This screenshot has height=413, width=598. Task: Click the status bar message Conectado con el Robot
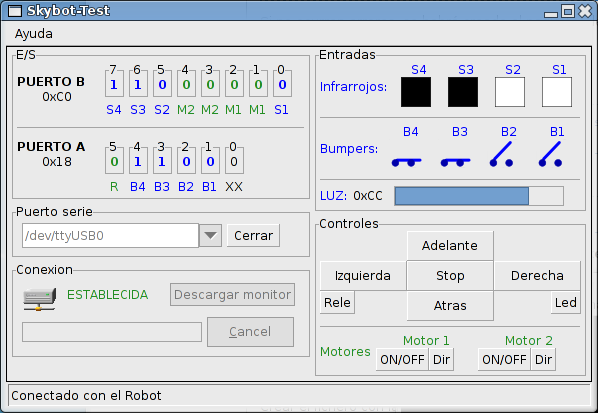(87, 395)
